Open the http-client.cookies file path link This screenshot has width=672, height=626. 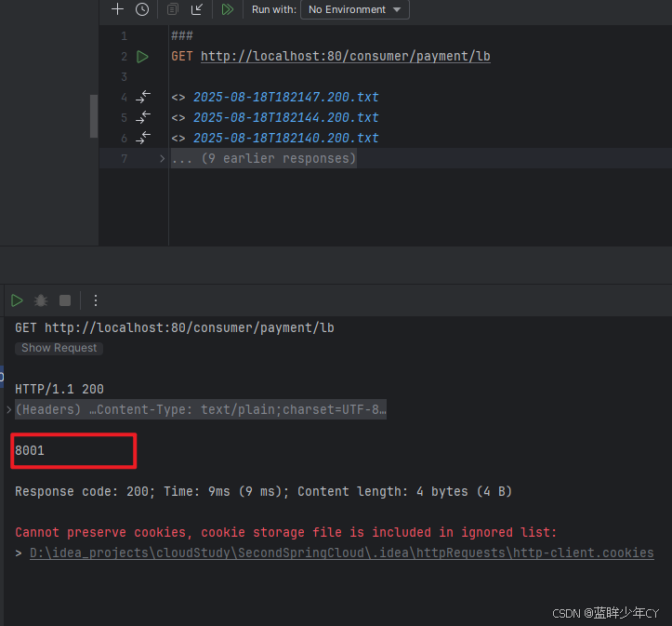341,553
